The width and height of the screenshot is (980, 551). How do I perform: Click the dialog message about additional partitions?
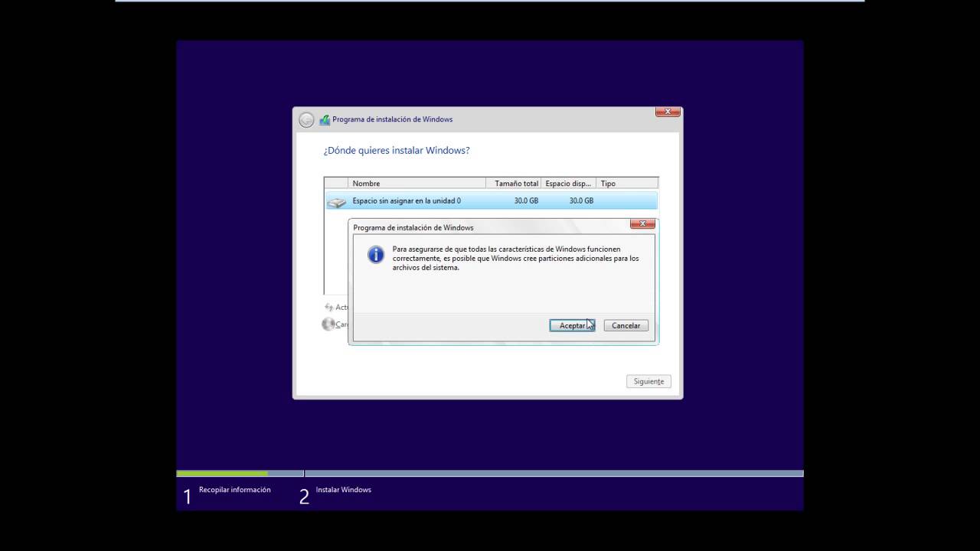tap(515, 258)
